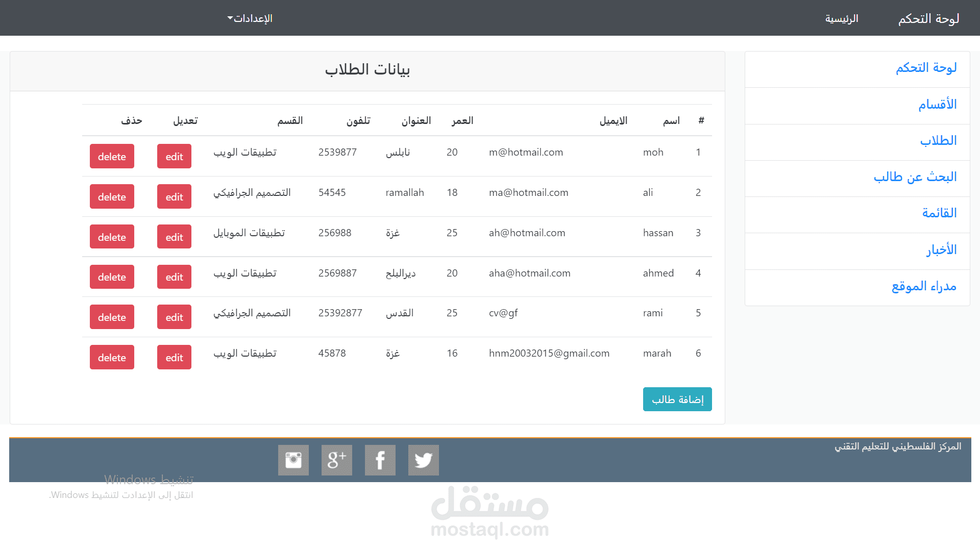Delete the student ahmed record
Image resolution: width=980 pixels, height=551 pixels.
coord(112,277)
